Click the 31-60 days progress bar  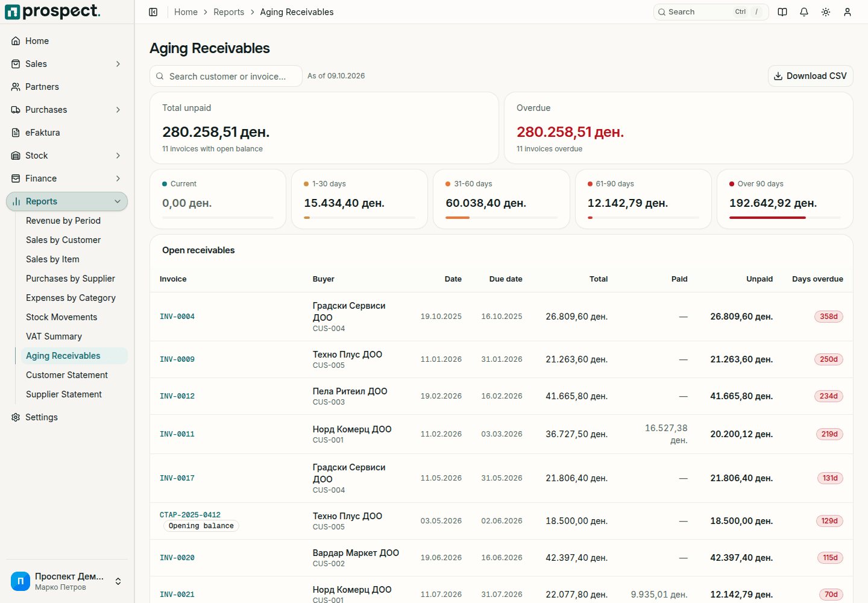click(x=502, y=218)
